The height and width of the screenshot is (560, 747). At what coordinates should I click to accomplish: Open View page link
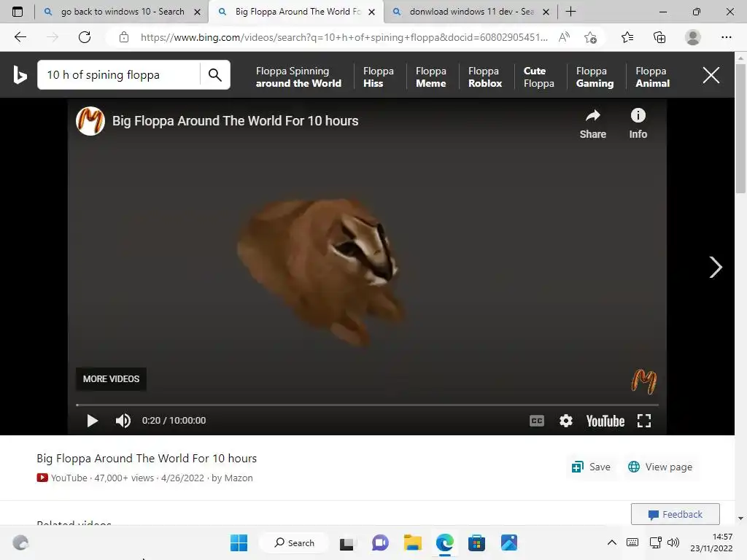pos(659,467)
